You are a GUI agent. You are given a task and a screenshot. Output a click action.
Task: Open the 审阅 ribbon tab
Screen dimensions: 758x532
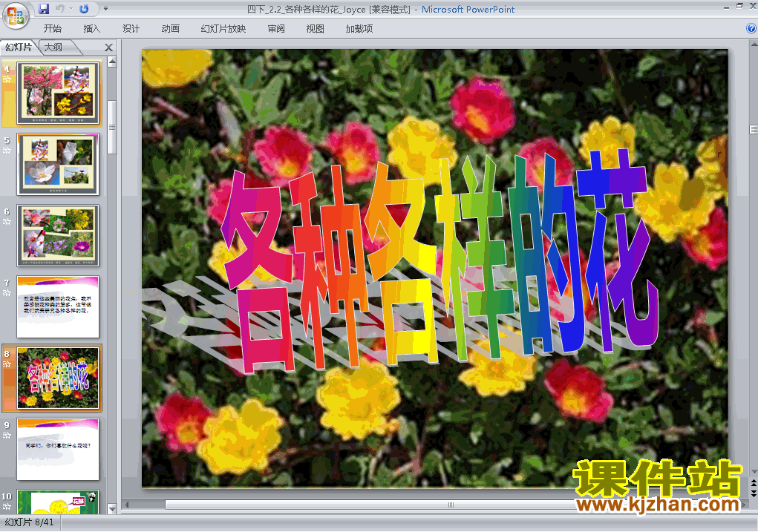point(276,29)
